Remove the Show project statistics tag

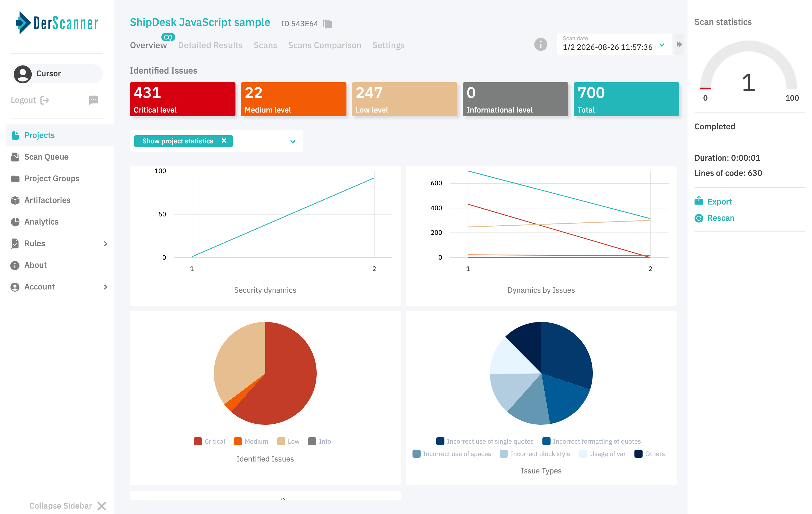tap(224, 141)
